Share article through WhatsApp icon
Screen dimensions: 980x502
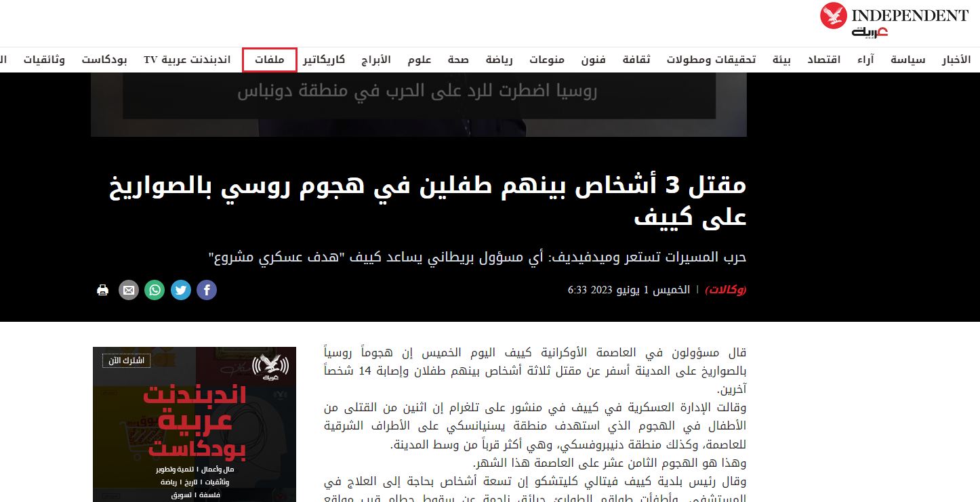pos(155,290)
